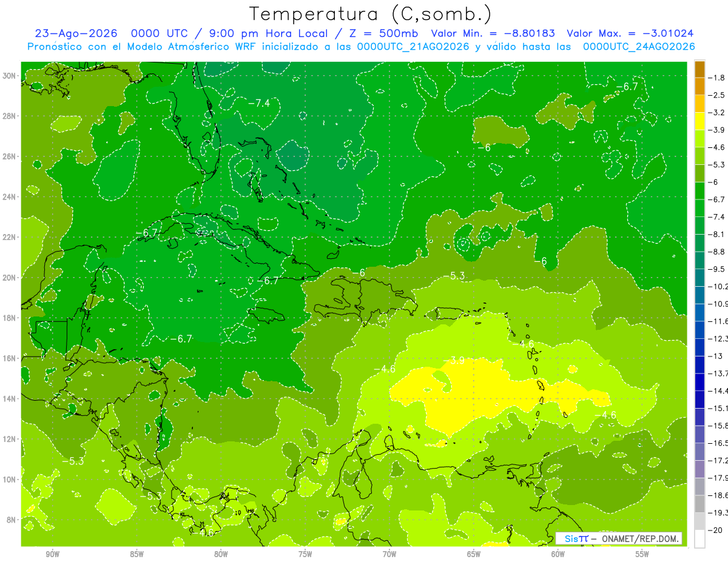
Task: Click the "Valor Min. = -8.80183" value
Action: pos(493,34)
